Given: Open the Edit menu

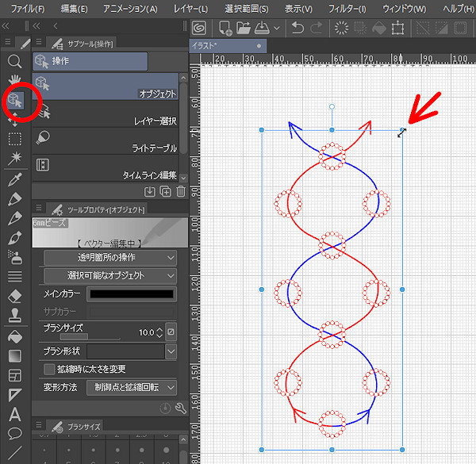Looking at the screenshot, I should click(x=74, y=9).
